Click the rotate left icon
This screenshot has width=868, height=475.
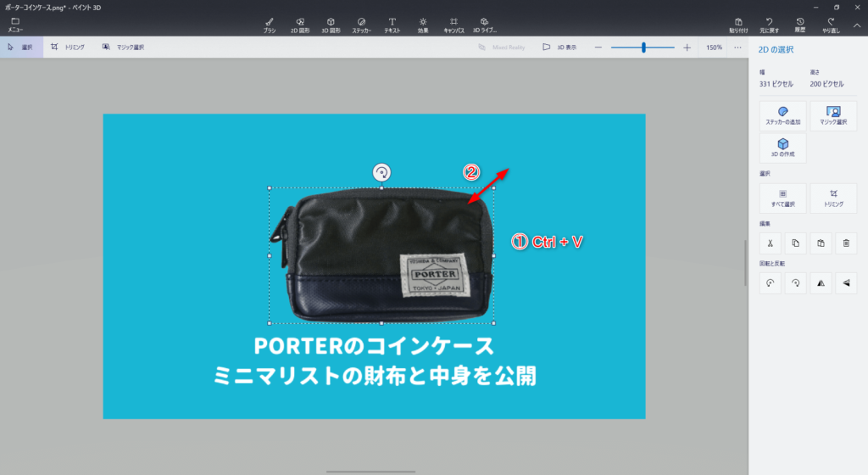click(770, 283)
